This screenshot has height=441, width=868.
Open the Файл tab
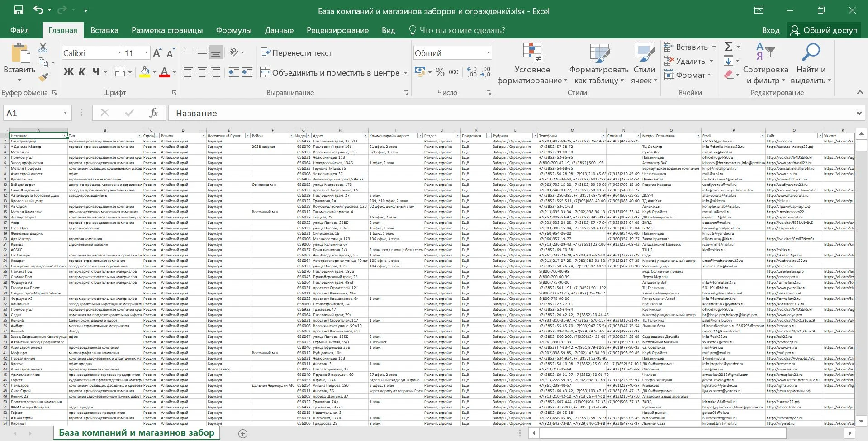pos(19,30)
